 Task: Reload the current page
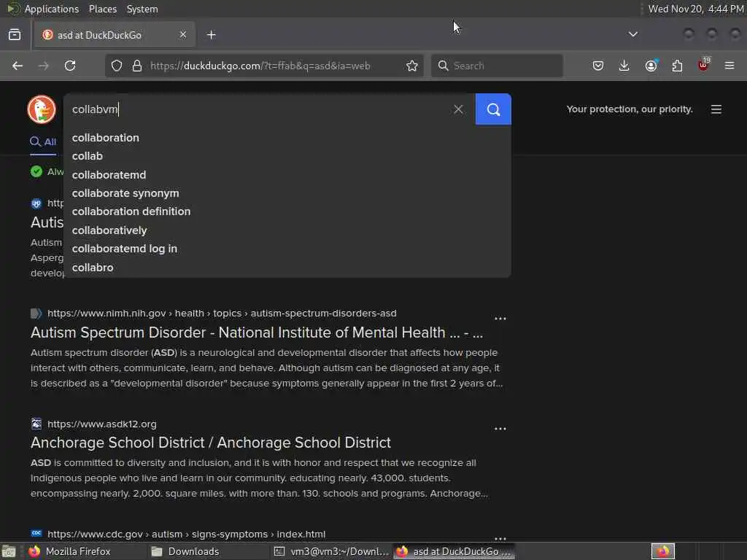70,66
